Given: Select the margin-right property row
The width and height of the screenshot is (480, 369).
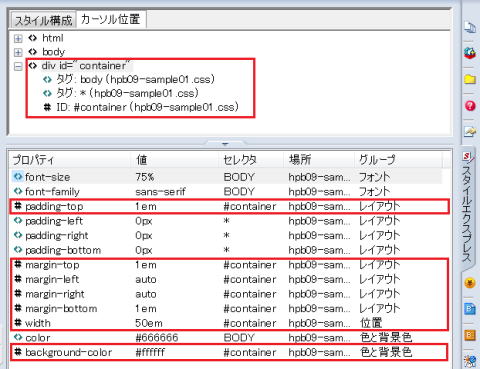Looking at the screenshot, I should 227,294.
